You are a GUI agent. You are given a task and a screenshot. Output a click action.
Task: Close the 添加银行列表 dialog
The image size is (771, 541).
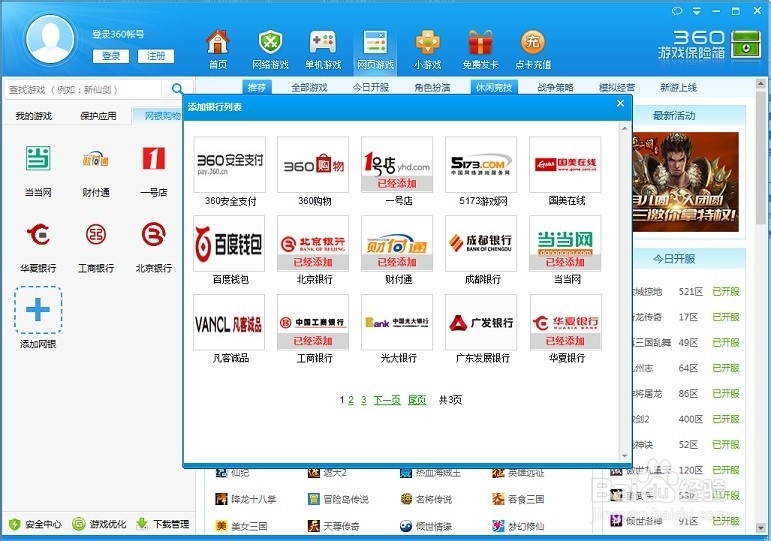pos(620,103)
